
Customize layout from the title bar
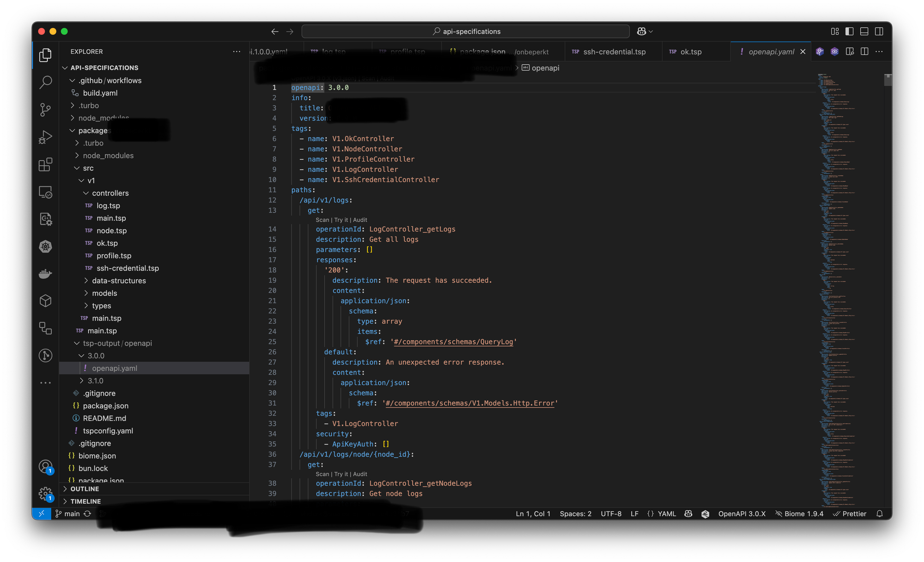tap(835, 31)
